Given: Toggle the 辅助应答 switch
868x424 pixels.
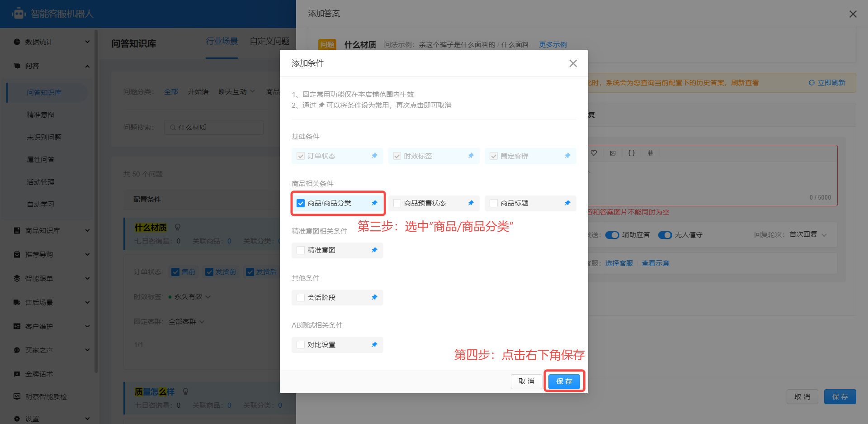Looking at the screenshot, I should pos(612,235).
